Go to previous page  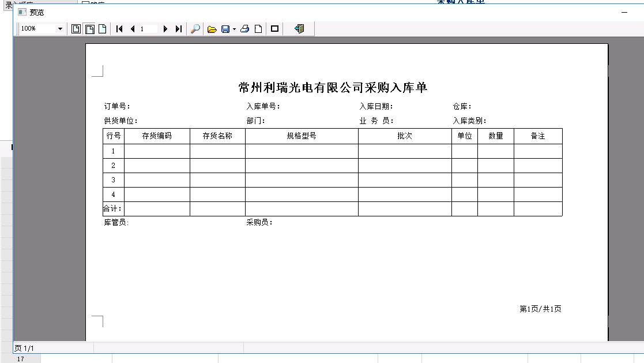[x=133, y=29]
